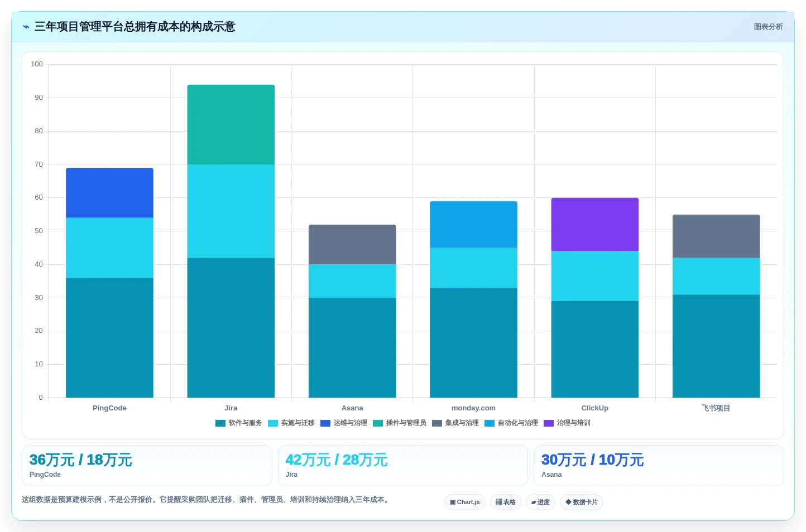Click the 100 y-axis value
The image size is (806, 532).
click(37, 64)
